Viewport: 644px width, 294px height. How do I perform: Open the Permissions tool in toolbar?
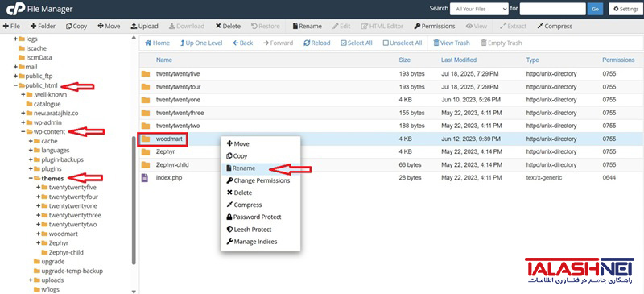coord(435,27)
